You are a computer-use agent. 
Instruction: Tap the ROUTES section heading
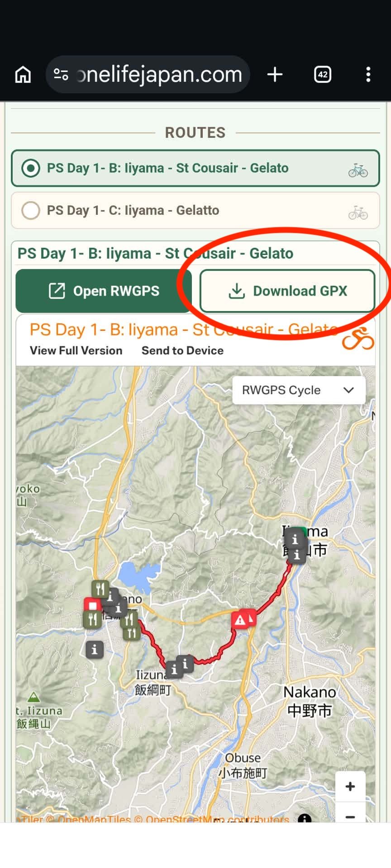tap(195, 132)
